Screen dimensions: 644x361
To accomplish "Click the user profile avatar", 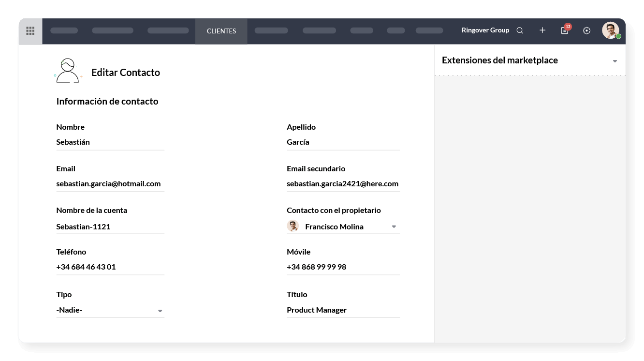I will point(611,30).
